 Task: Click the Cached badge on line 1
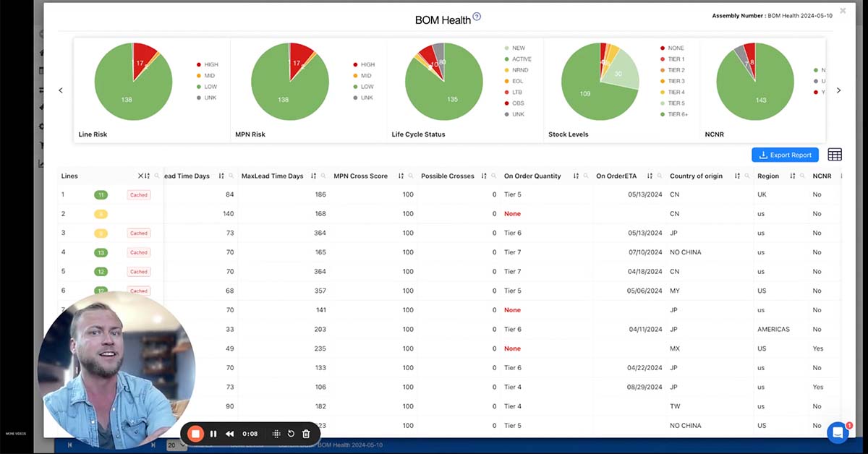[138, 194]
